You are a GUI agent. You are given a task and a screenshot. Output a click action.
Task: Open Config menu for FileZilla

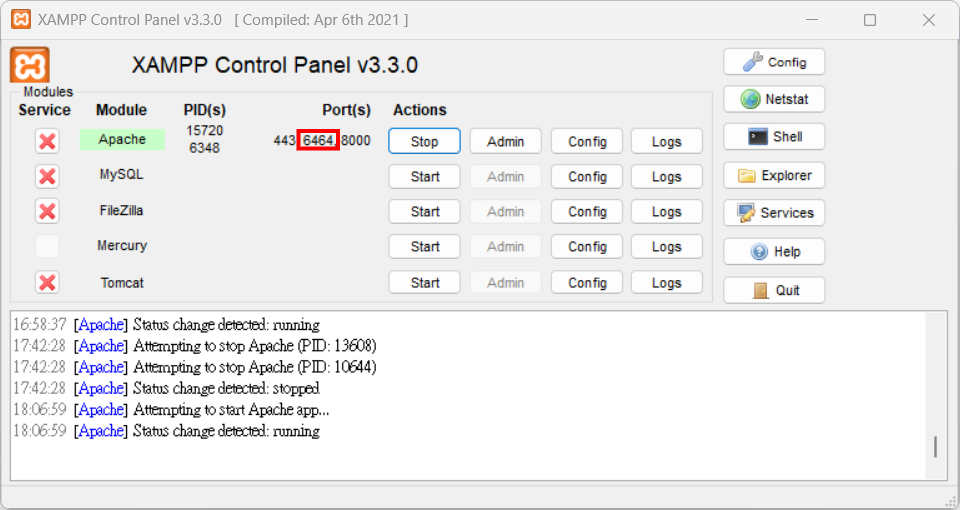587,212
